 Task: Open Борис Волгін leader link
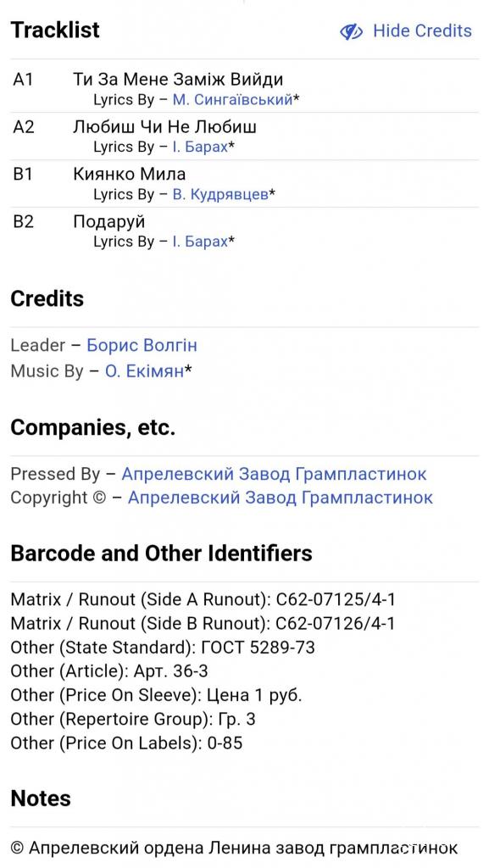point(142,346)
